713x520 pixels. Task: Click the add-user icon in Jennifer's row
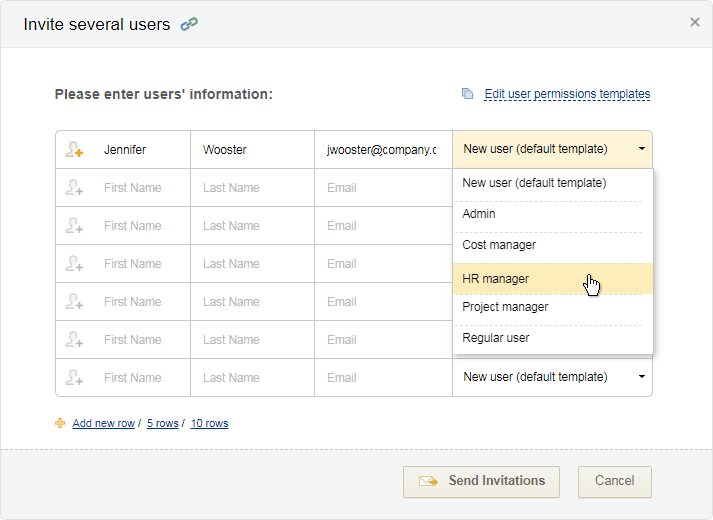[74, 150]
